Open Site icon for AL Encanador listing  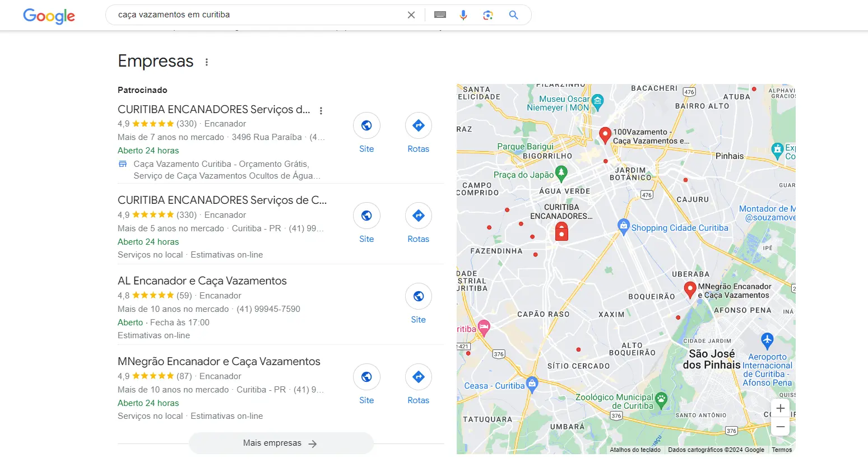(x=419, y=296)
